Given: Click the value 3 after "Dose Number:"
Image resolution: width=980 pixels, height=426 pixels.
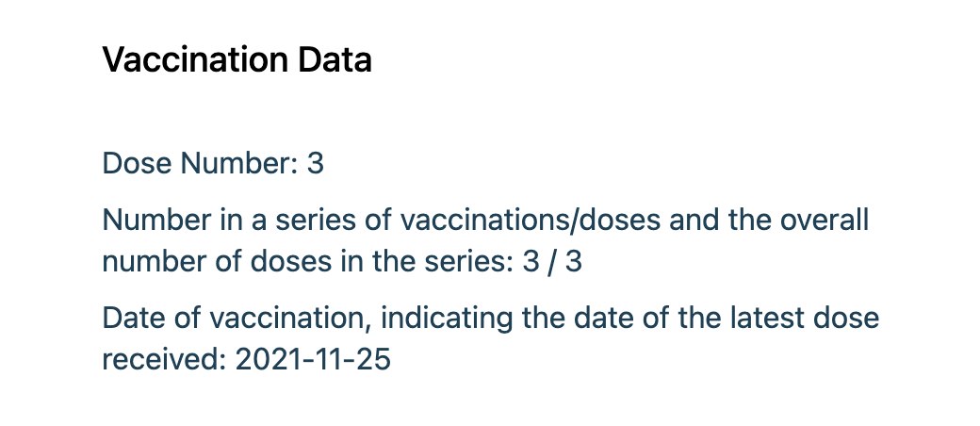Looking at the screenshot, I should (316, 163).
